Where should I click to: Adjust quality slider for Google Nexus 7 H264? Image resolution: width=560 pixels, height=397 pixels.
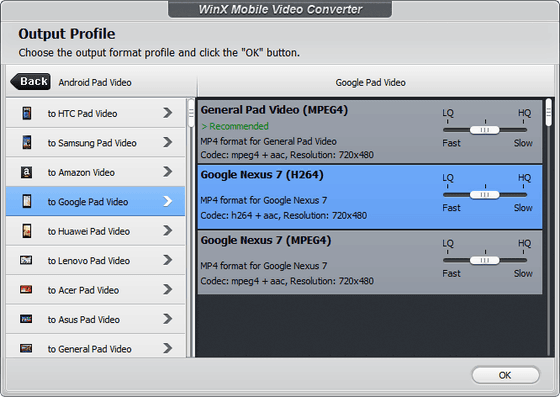pyautogui.click(x=485, y=195)
